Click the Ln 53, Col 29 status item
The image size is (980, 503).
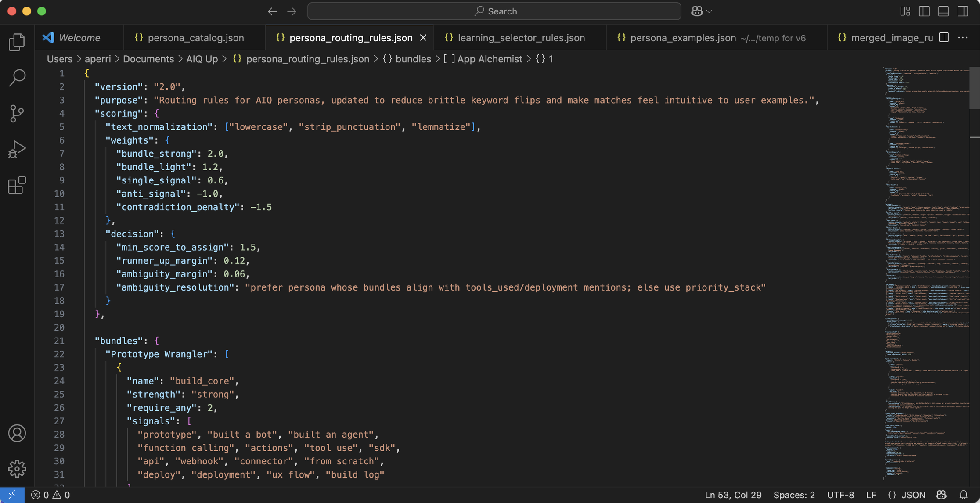tap(733, 495)
